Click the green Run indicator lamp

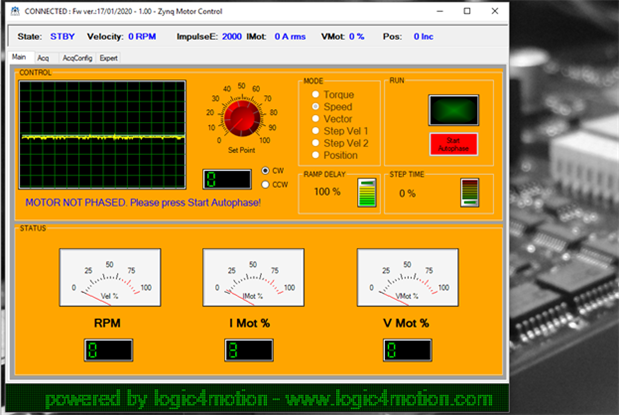pyautogui.click(x=447, y=109)
